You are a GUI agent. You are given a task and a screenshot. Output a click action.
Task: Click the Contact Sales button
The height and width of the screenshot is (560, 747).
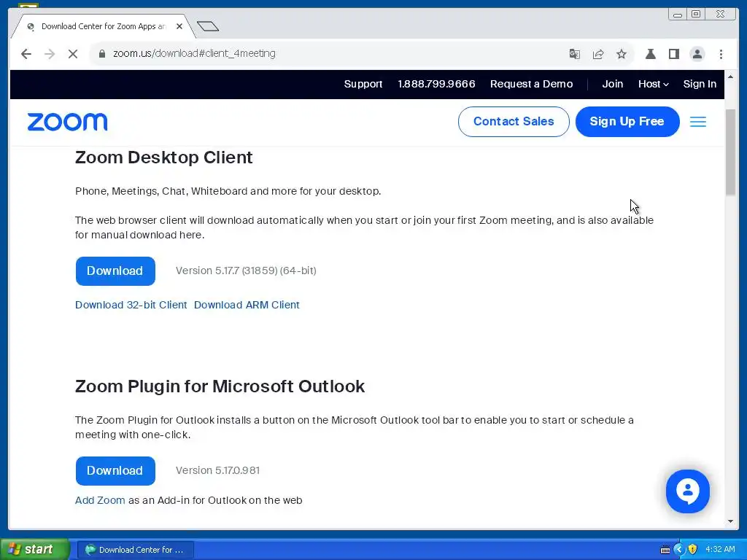click(514, 122)
